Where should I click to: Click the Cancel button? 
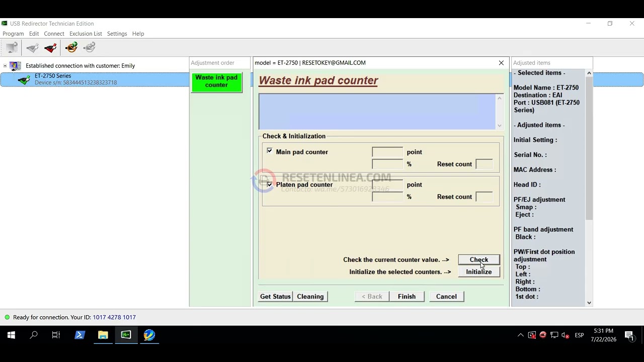click(x=446, y=297)
